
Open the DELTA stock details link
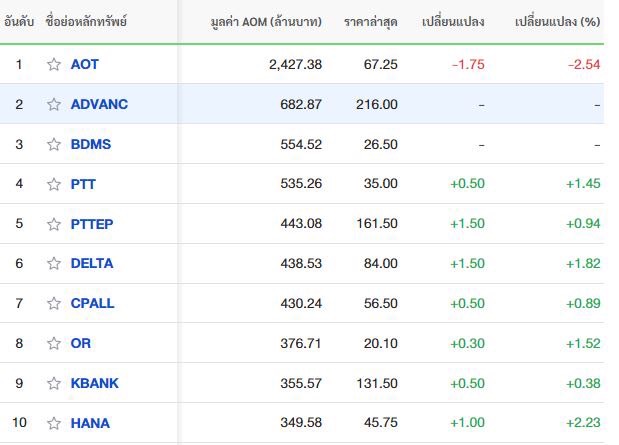point(92,263)
